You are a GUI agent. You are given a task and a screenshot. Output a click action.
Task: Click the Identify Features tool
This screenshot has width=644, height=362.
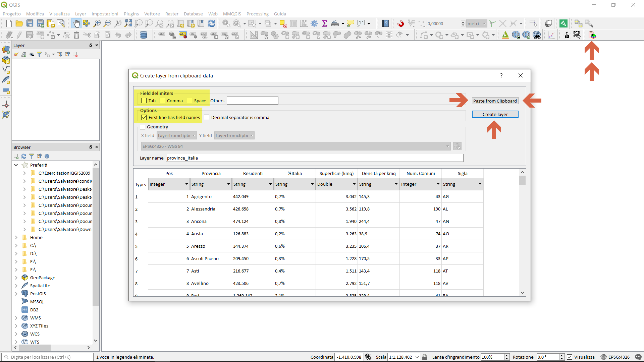point(226,23)
